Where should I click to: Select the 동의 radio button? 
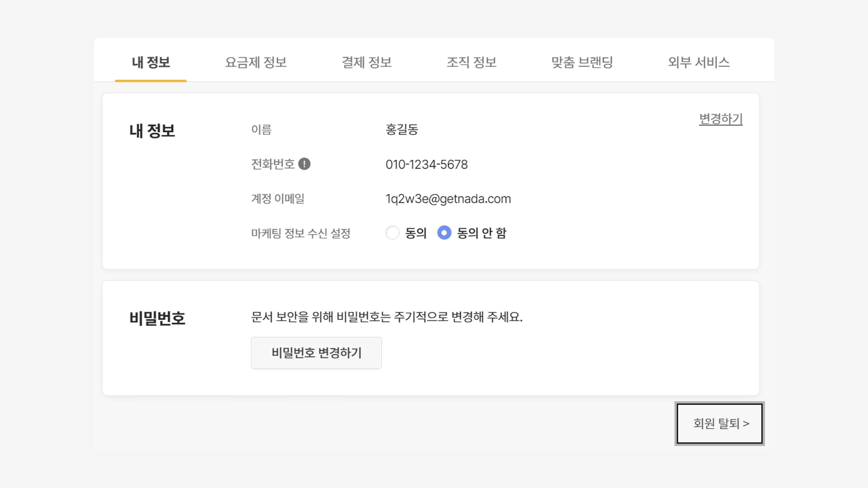(392, 233)
